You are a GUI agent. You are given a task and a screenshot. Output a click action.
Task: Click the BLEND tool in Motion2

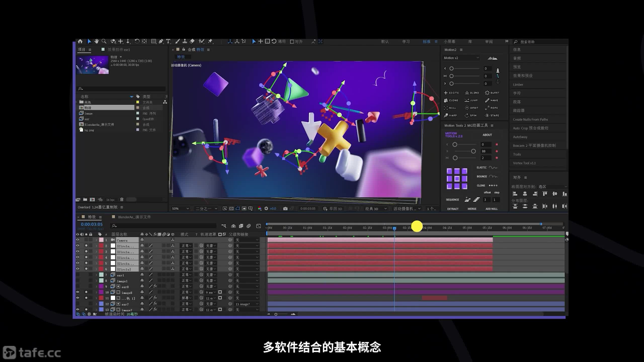pos(472,93)
